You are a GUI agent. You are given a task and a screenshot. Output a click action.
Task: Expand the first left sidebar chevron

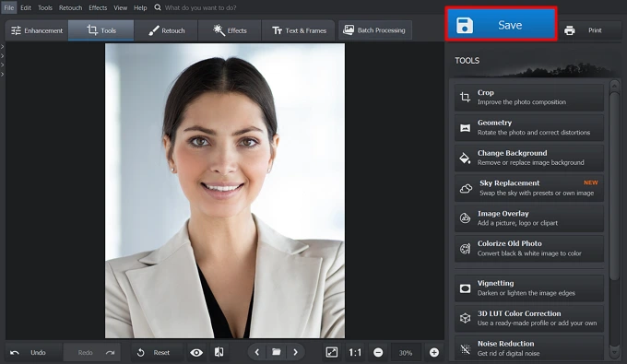[x=3, y=47]
